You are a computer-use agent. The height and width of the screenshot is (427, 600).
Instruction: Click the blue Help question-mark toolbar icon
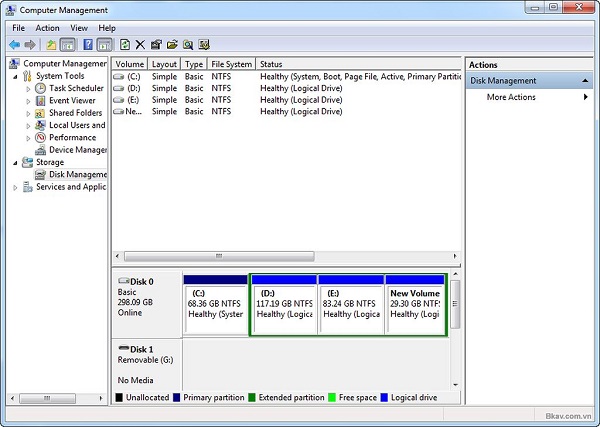(x=88, y=45)
